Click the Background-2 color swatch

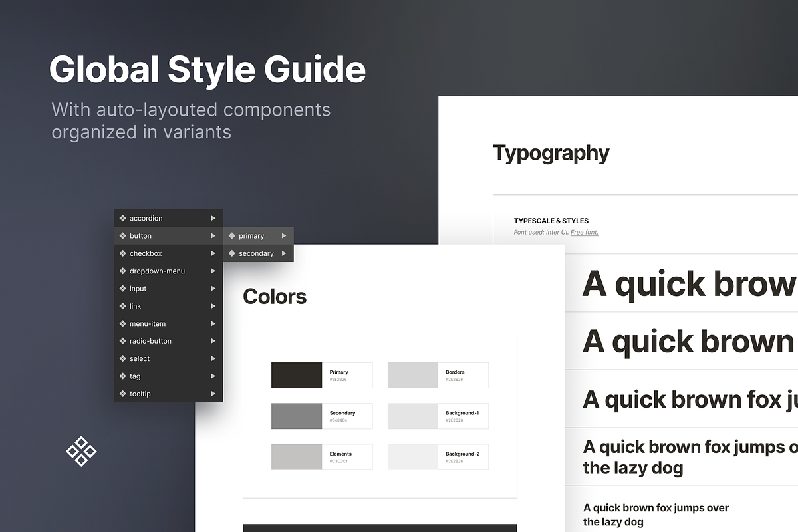pos(413,457)
